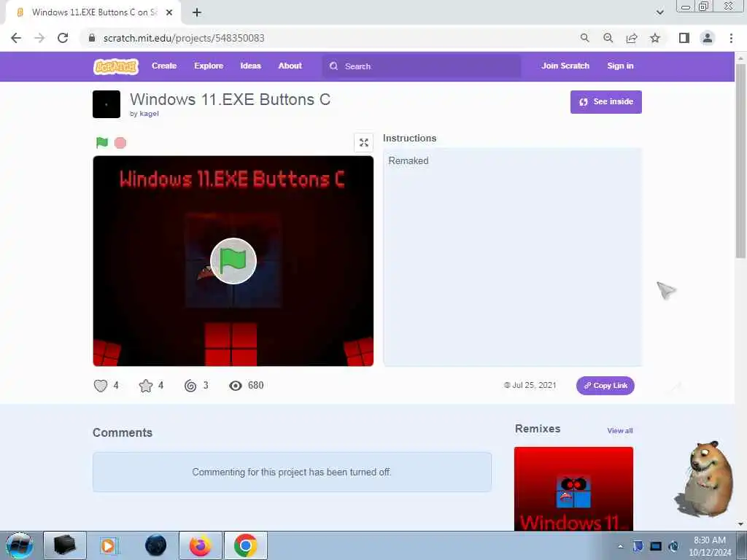
Task: Open the Explore page
Action: click(209, 66)
